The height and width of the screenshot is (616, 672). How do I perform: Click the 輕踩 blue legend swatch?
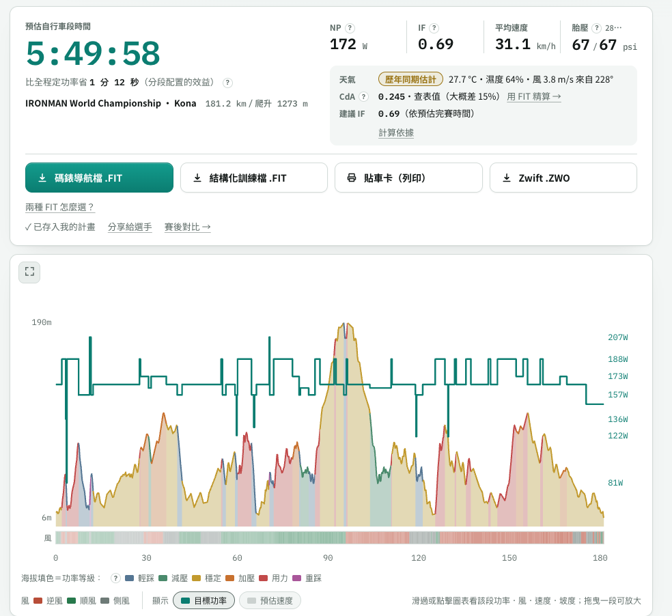(130, 578)
